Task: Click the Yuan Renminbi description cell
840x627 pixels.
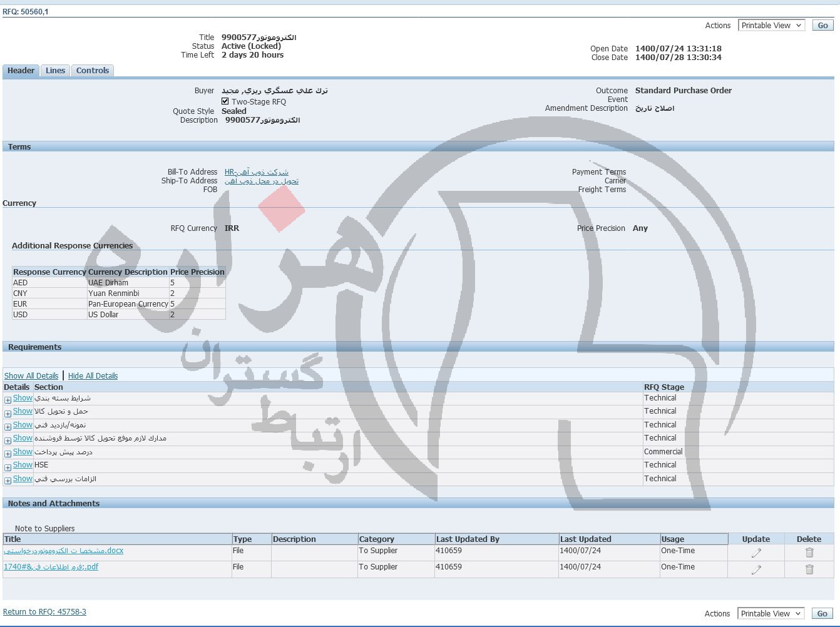Action: coord(128,293)
